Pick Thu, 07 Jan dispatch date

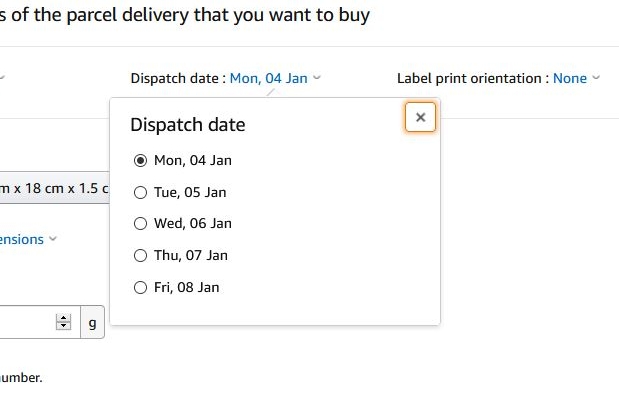[141, 256]
